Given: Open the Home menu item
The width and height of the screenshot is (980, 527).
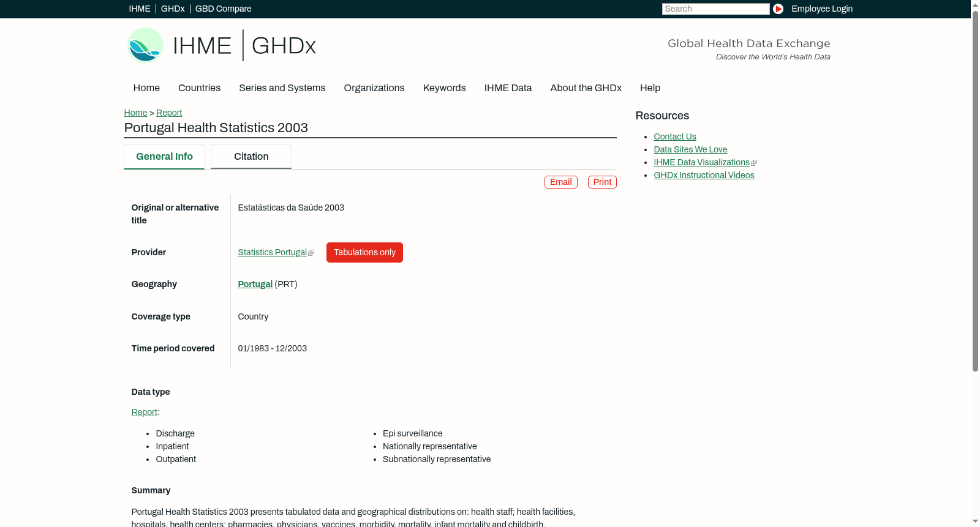Looking at the screenshot, I should 146,88.
